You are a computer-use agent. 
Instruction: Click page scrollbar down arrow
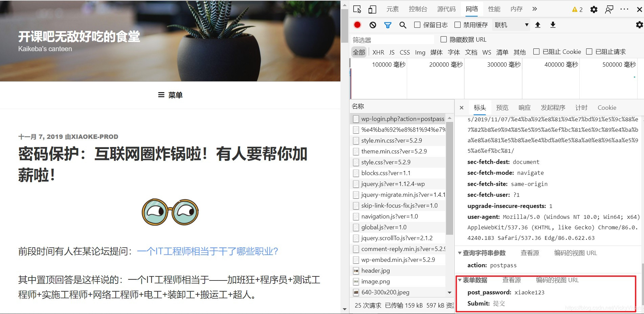(345, 309)
